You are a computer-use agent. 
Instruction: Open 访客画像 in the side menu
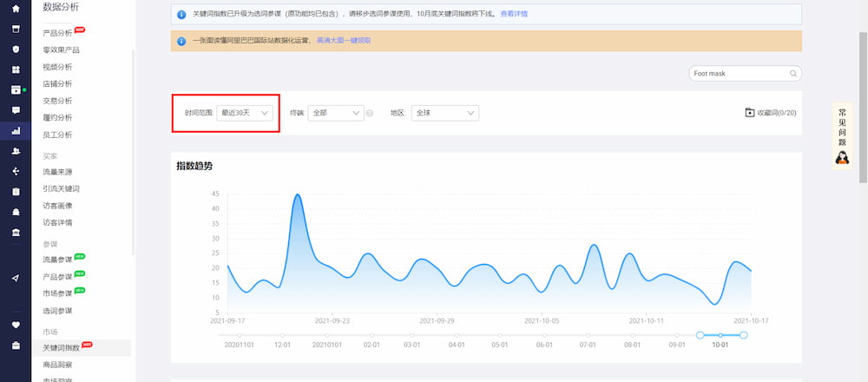[57, 206]
